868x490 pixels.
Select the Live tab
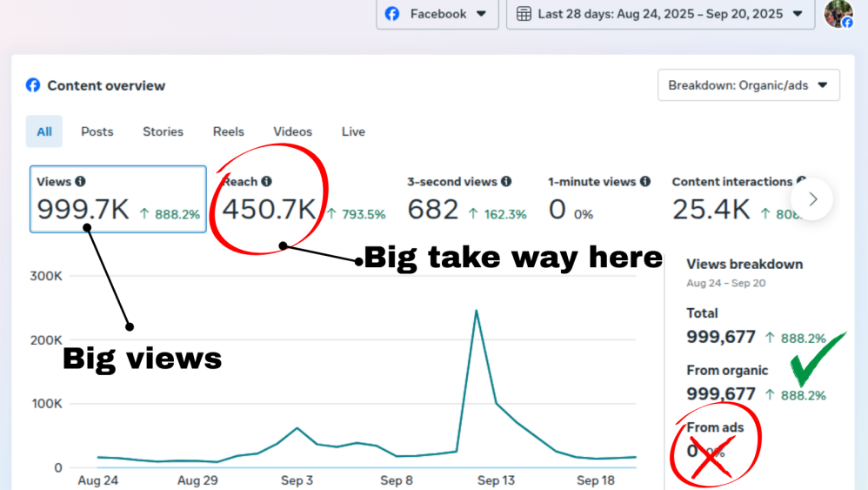click(x=353, y=131)
